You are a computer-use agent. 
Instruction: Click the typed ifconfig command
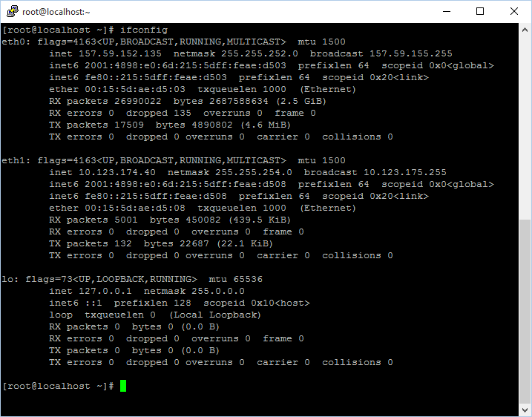[x=144, y=30]
